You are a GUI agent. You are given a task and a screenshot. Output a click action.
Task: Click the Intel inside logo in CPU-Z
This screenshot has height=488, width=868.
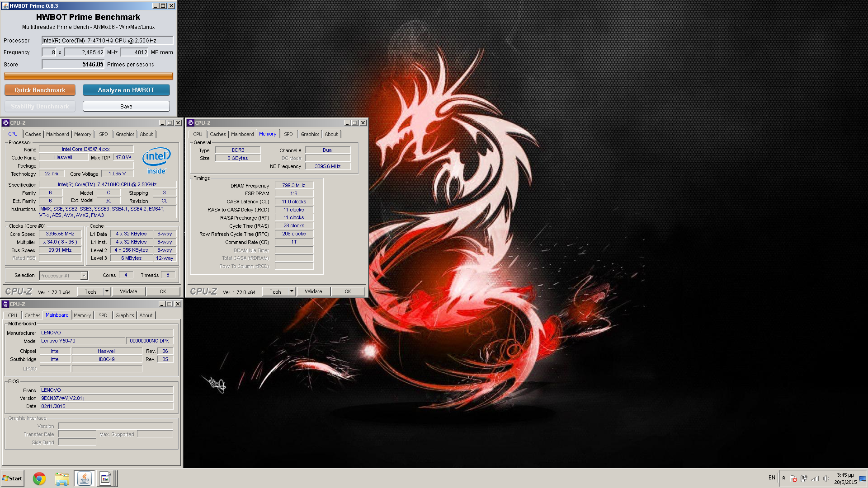pyautogui.click(x=156, y=160)
